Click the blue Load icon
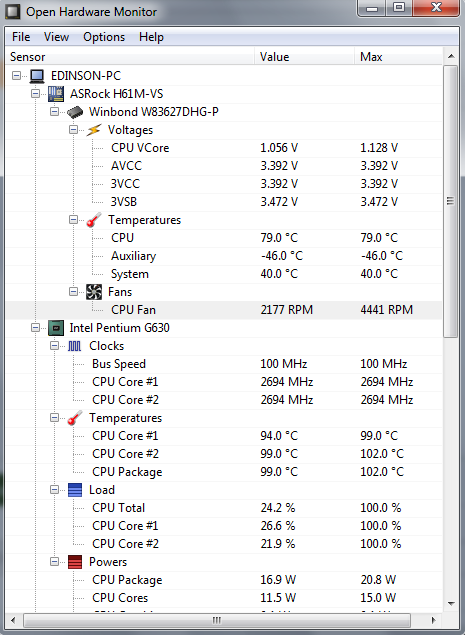Screen dimensions: 465x635 click(75, 490)
